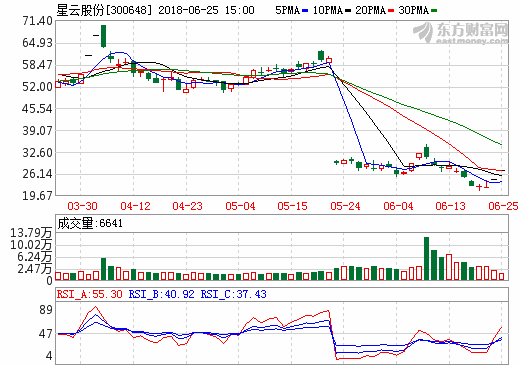Click the timestamp 2018-06-25 15:00
Screen dimensions: 520x365
tap(206, 10)
